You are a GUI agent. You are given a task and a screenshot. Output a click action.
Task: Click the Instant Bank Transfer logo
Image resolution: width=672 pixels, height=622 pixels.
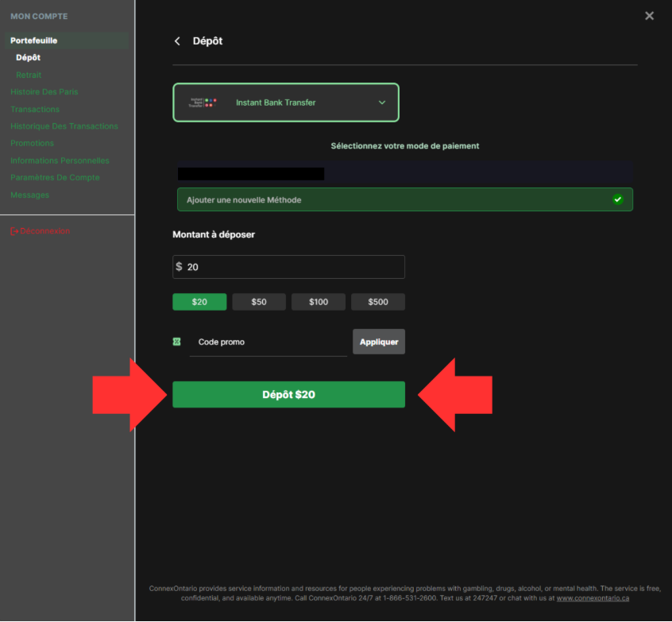coord(203,102)
